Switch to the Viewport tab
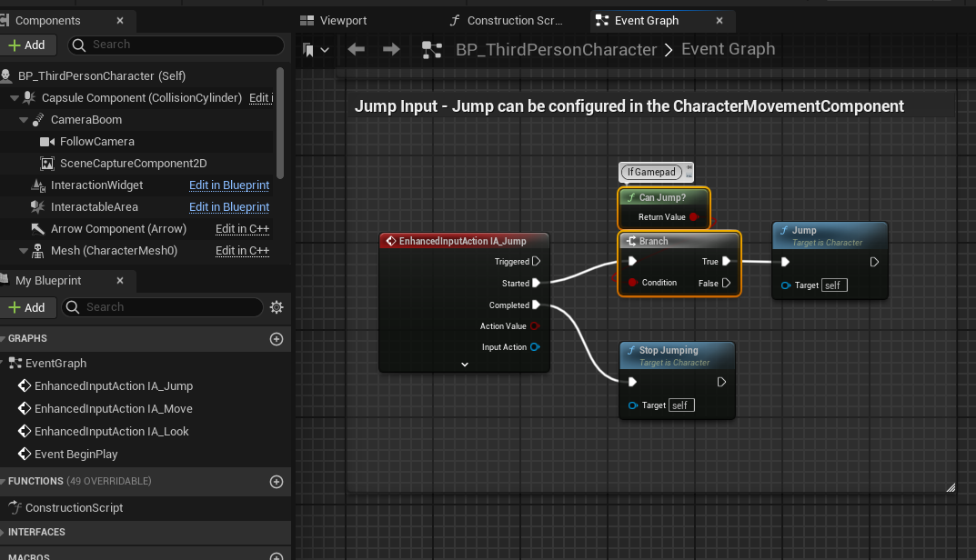 point(343,20)
